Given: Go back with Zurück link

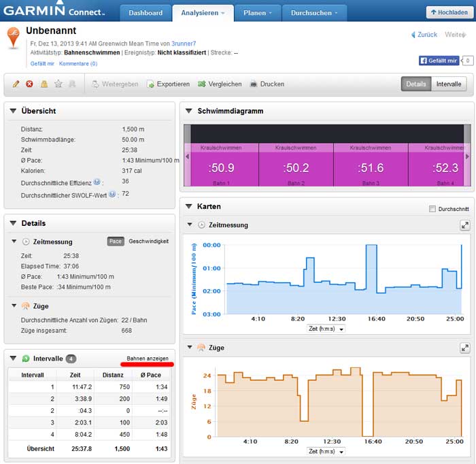Looking at the screenshot, I should 424,35.
